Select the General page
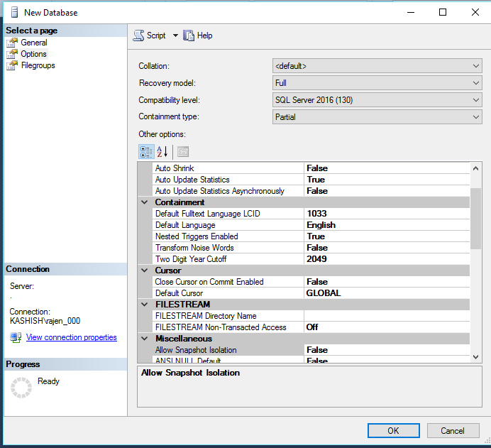 pos(33,43)
